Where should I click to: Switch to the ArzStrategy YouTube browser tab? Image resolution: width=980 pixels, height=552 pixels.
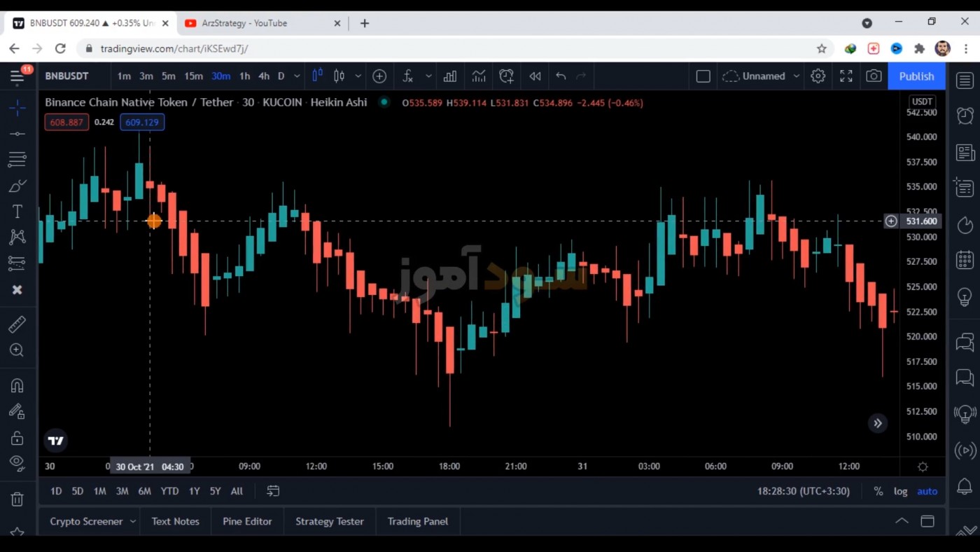(x=262, y=23)
